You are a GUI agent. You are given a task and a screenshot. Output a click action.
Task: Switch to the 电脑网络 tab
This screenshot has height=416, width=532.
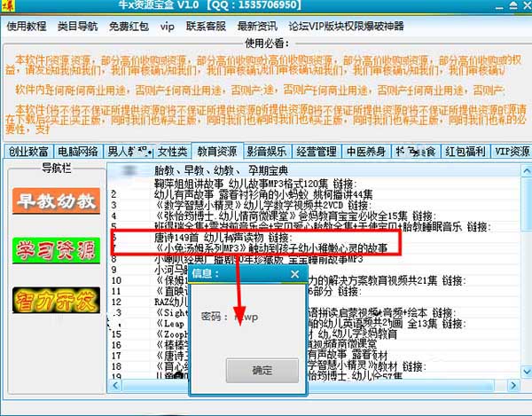coord(78,152)
